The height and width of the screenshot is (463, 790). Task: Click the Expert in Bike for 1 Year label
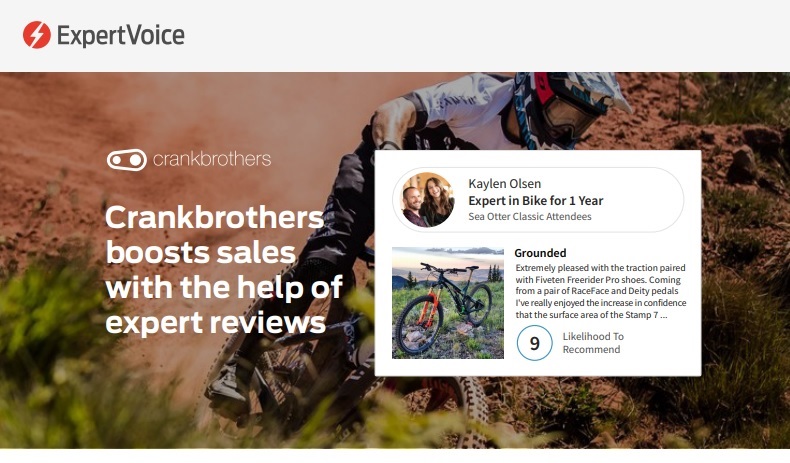click(535, 201)
